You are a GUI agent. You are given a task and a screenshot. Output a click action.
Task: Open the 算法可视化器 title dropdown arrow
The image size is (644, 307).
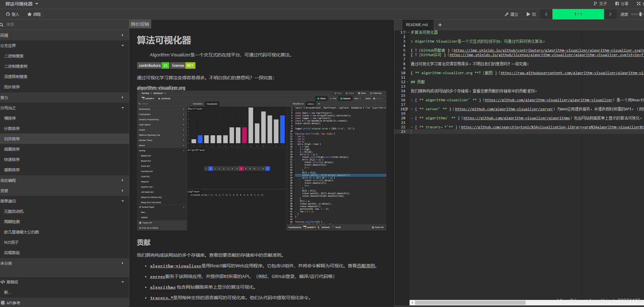pos(37,4)
